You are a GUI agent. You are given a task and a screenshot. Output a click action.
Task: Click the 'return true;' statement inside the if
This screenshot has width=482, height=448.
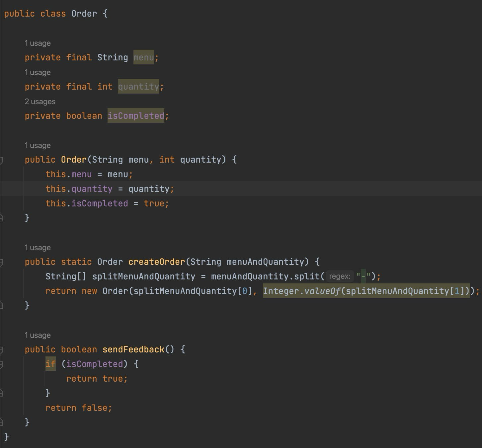pyautogui.click(x=97, y=379)
